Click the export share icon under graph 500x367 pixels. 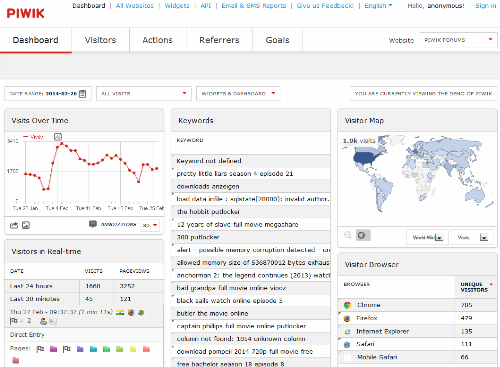point(14,225)
